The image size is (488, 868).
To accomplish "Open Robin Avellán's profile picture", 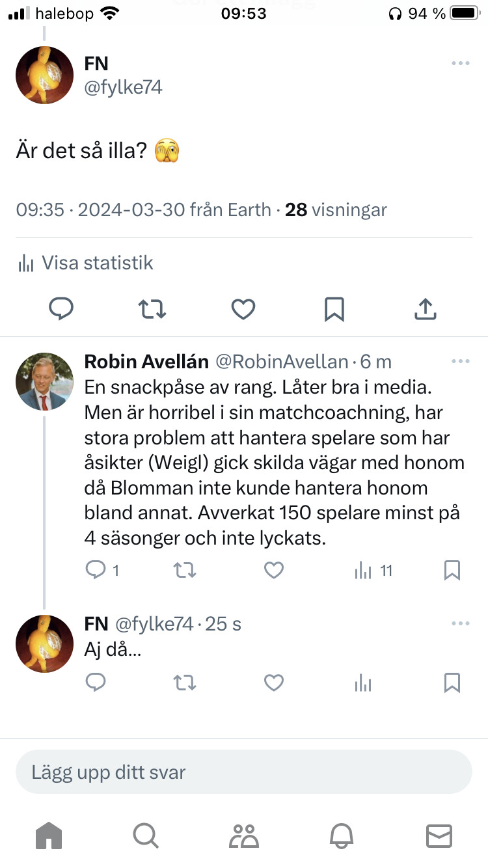I will [44, 381].
